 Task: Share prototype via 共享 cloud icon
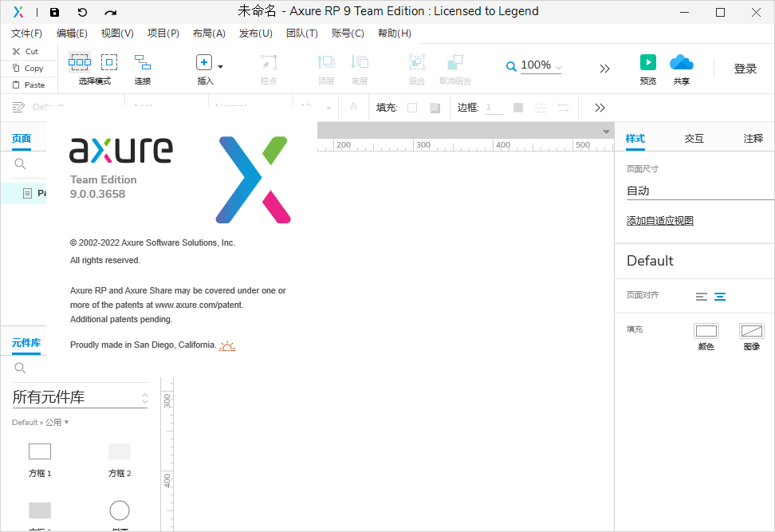point(681,62)
